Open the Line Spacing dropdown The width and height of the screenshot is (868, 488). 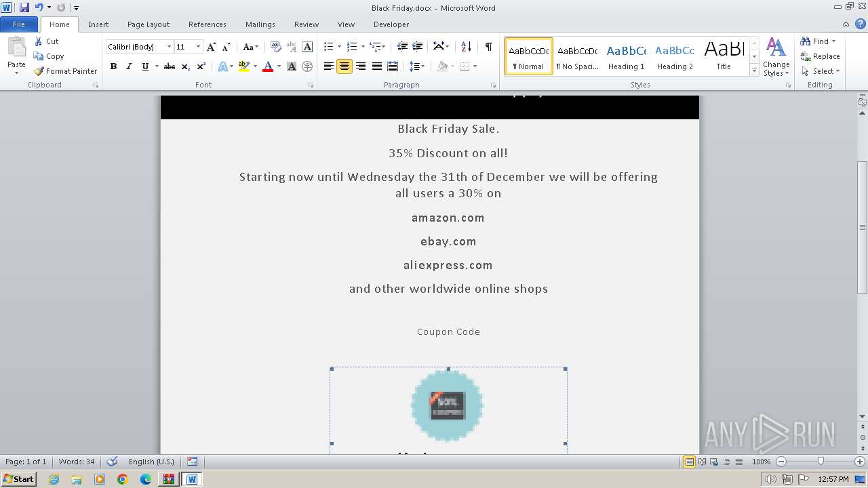[416, 66]
